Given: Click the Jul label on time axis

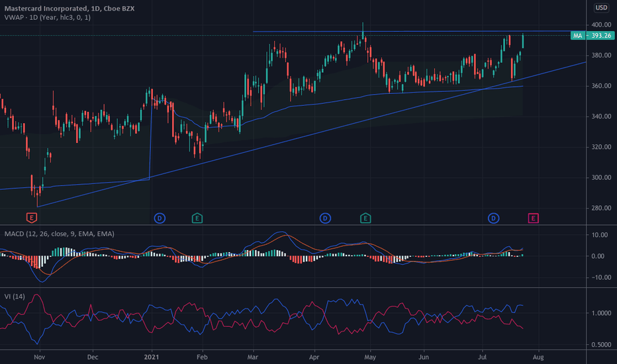Looking at the screenshot, I should [x=482, y=357].
